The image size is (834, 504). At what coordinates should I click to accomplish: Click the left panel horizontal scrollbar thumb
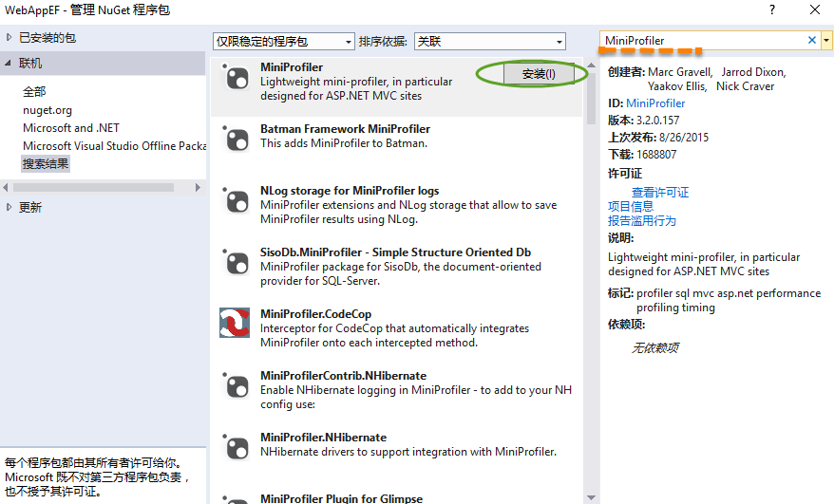click(x=93, y=187)
